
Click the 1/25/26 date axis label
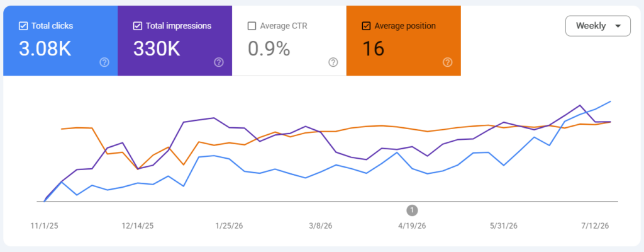click(x=229, y=226)
